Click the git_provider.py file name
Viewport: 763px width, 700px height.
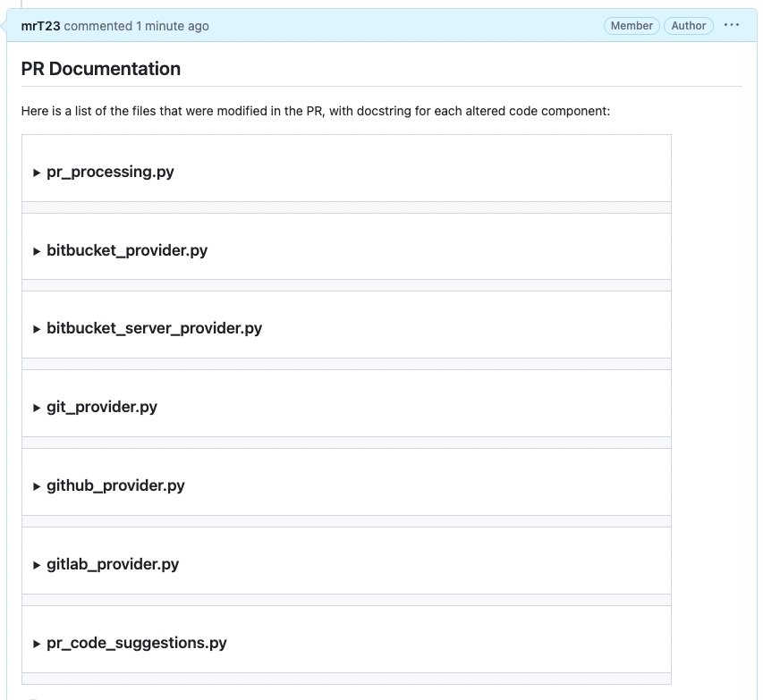[x=102, y=407]
